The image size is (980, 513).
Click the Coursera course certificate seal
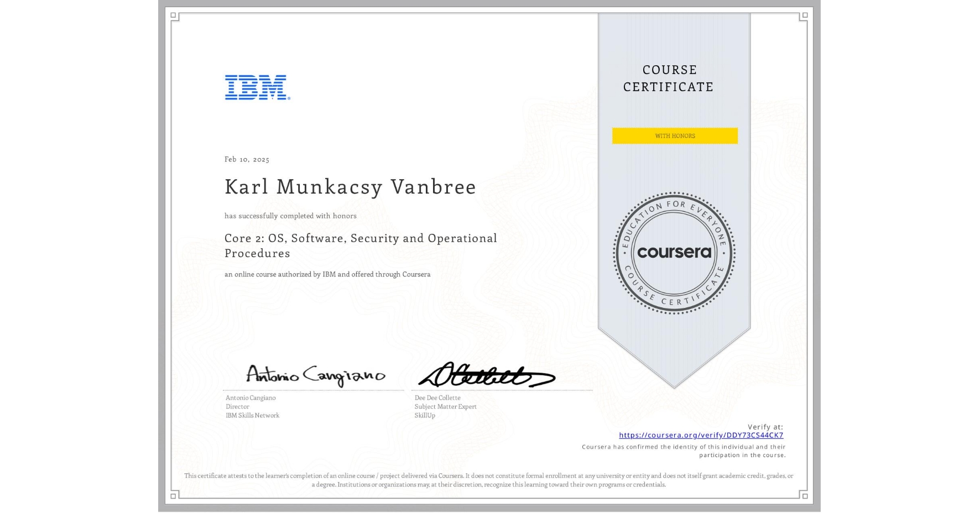674,253
